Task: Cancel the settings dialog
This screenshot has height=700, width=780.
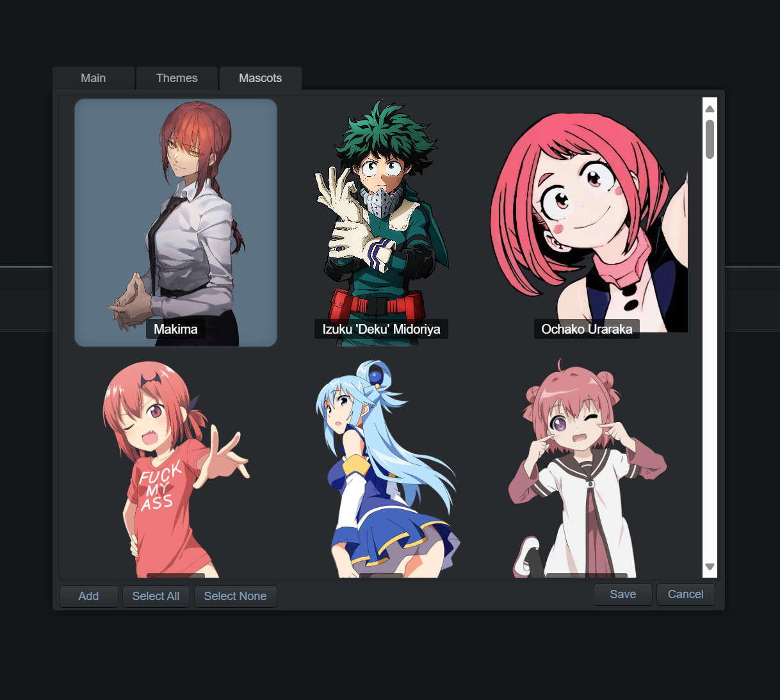Action: 685,594
